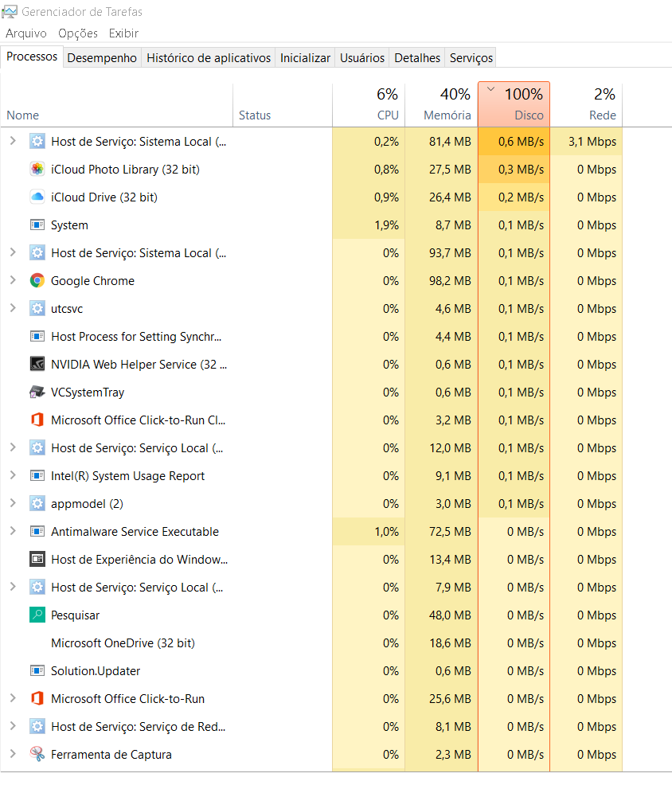Click the NVIDIA Web Helper Service icon

click(37, 364)
